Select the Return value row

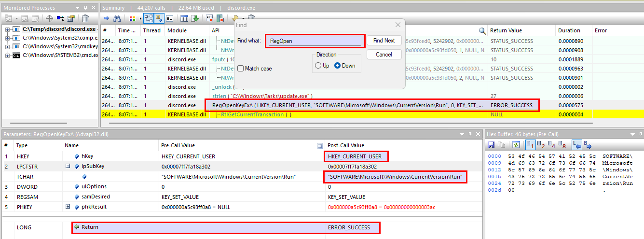point(241,227)
